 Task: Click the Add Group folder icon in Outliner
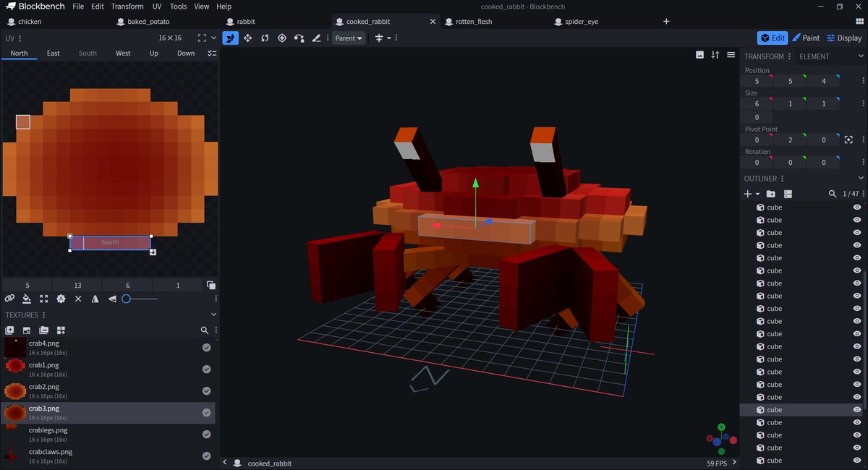pos(771,194)
